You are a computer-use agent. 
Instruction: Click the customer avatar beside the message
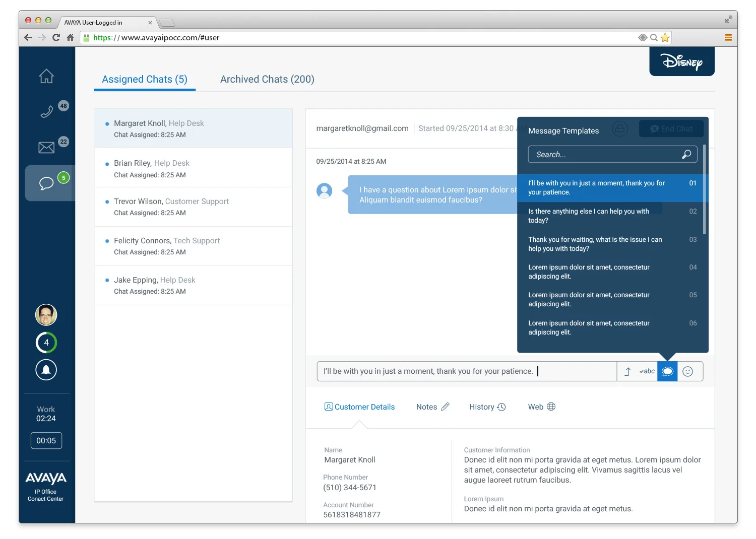click(325, 191)
